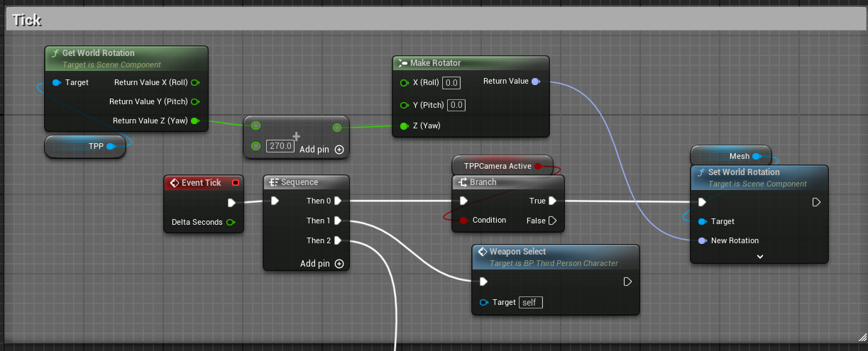Select the TPP variable node label
This screenshot has height=351, width=868.
pos(96,147)
